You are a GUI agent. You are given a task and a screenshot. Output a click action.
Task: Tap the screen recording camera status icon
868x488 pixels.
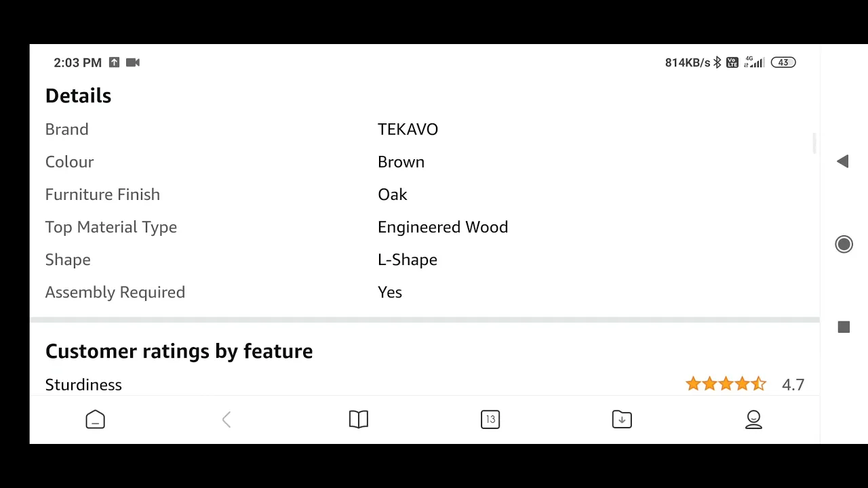[x=133, y=62]
